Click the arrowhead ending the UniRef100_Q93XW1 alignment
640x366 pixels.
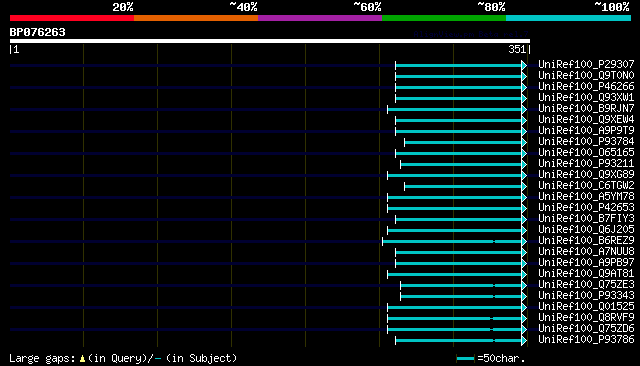click(524, 98)
